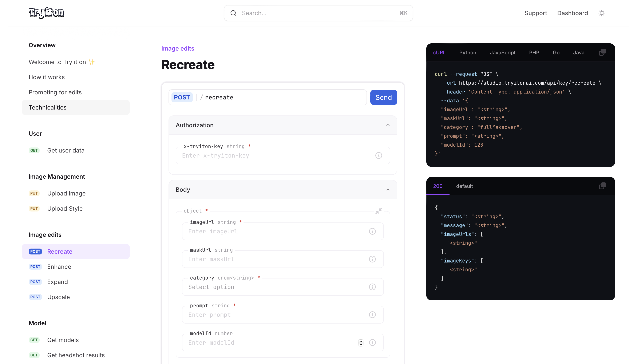Show info for modelId field
637x364 pixels.
pos(372,343)
